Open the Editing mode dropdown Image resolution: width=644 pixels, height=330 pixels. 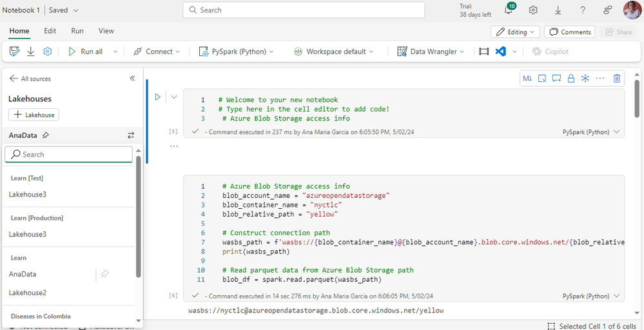[x=515, y=32]
